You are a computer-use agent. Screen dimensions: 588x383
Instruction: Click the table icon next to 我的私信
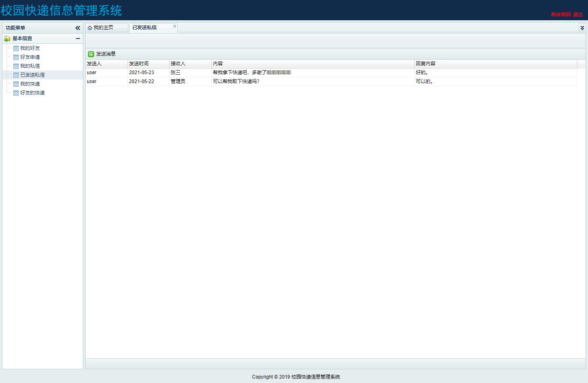[16, 66]
